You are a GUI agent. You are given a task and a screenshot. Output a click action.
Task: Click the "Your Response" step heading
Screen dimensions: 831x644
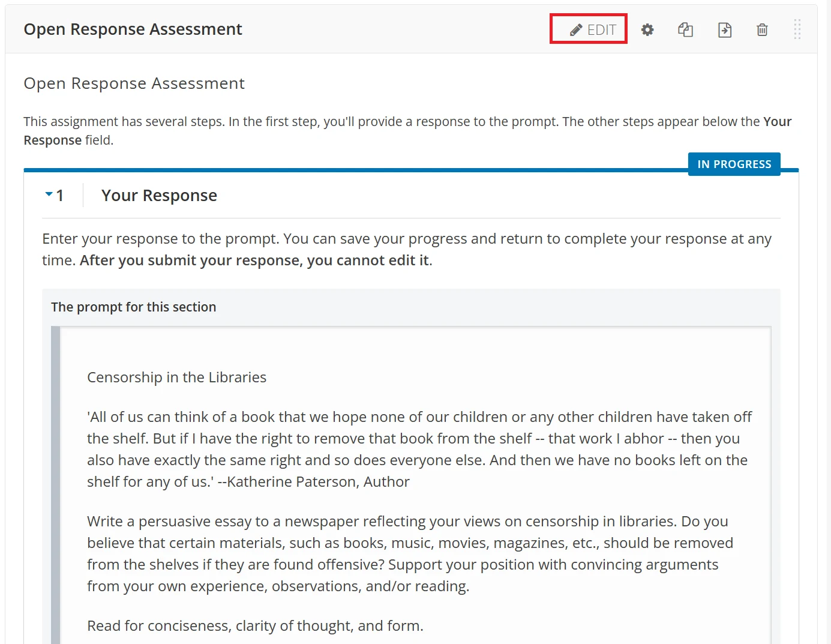159,195
